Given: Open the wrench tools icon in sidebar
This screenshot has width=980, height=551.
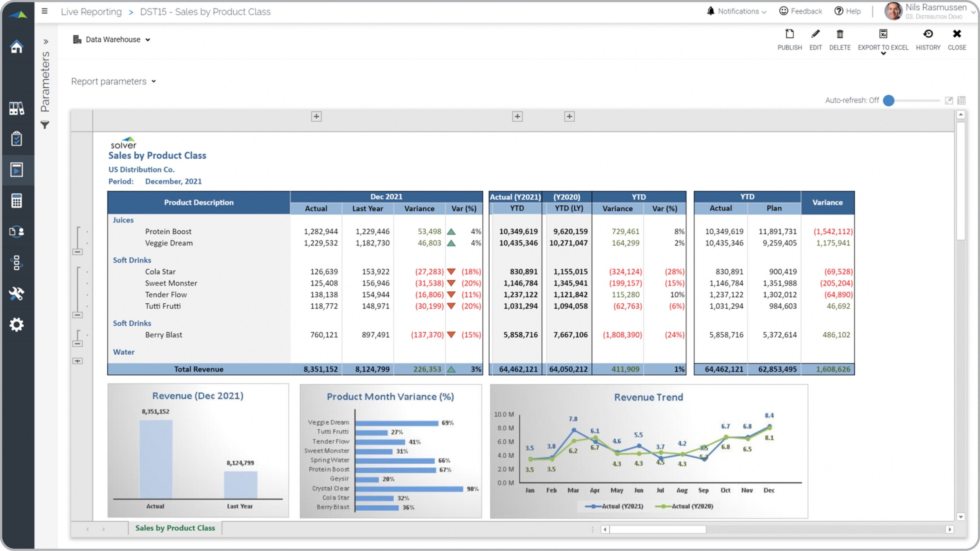Looking at the screenshot, I should point(16,294).
